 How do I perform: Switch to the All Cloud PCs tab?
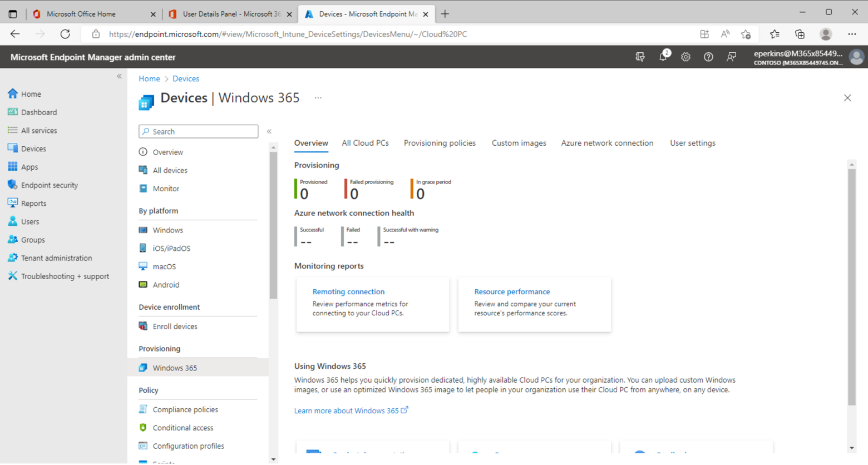coord(365,143)
